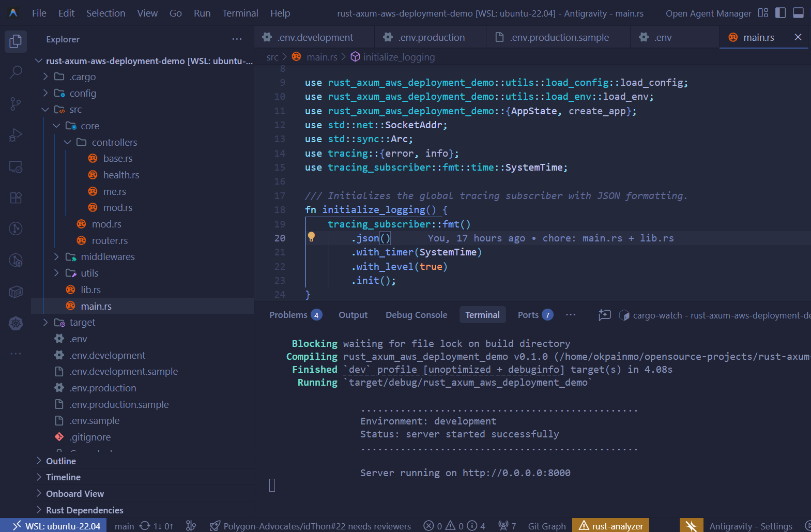The width and height of the screenshot is (811, 532).
Task: Switch to the Ports panel tab
Action: coord(535,315)
